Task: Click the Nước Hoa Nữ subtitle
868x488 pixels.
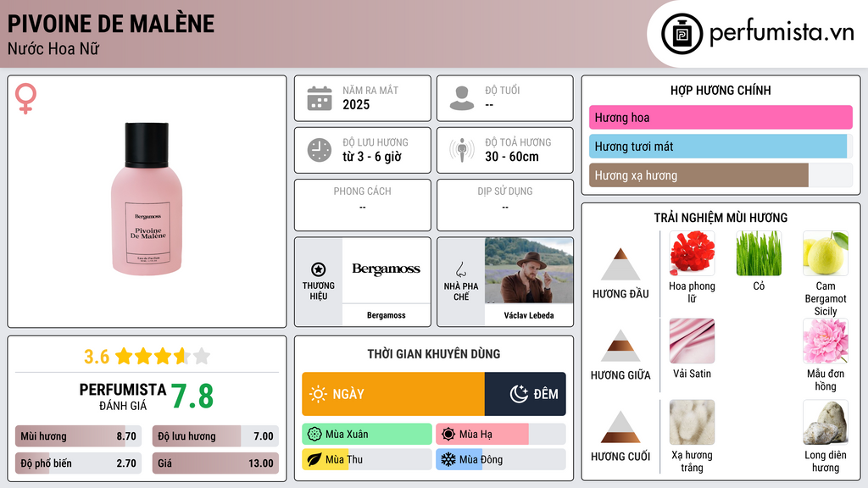Action: (x=53, y=49)
